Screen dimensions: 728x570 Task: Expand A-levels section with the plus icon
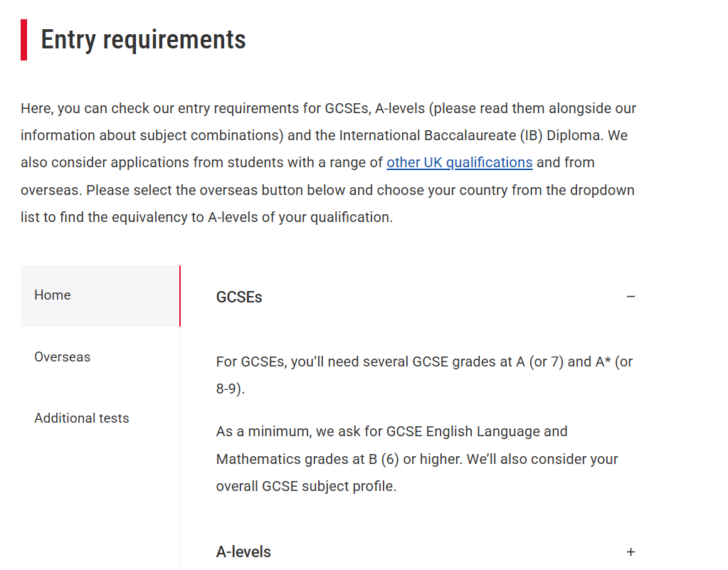pos(631,552)
